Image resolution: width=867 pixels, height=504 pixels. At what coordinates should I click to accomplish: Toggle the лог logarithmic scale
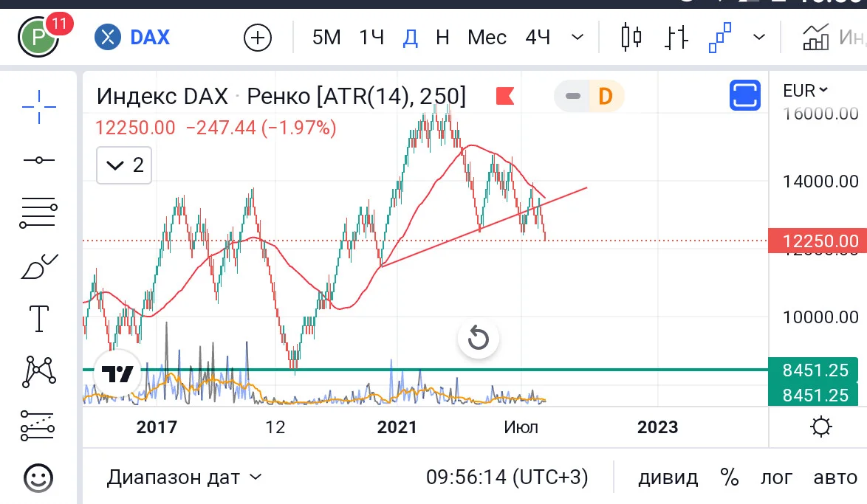(776, 477)
